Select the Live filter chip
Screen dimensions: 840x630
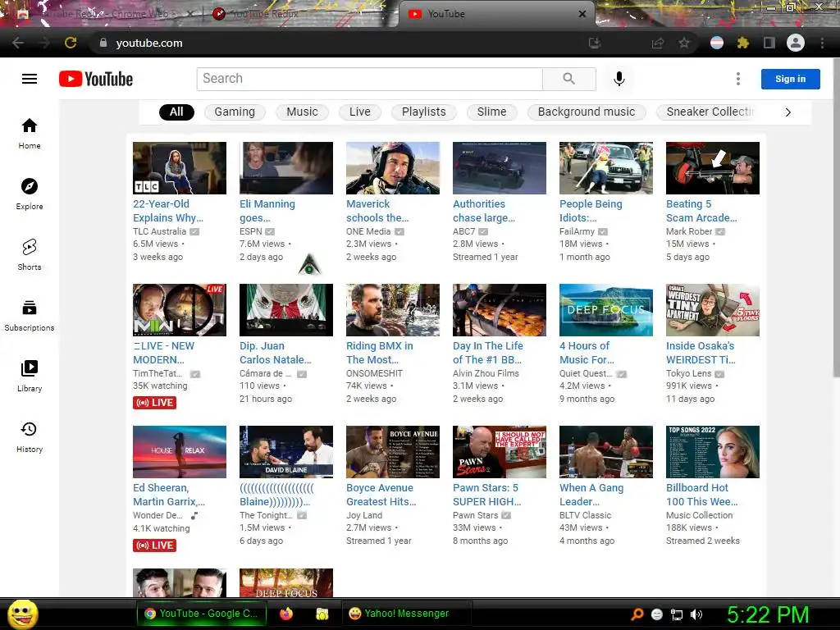pos(360,112)
